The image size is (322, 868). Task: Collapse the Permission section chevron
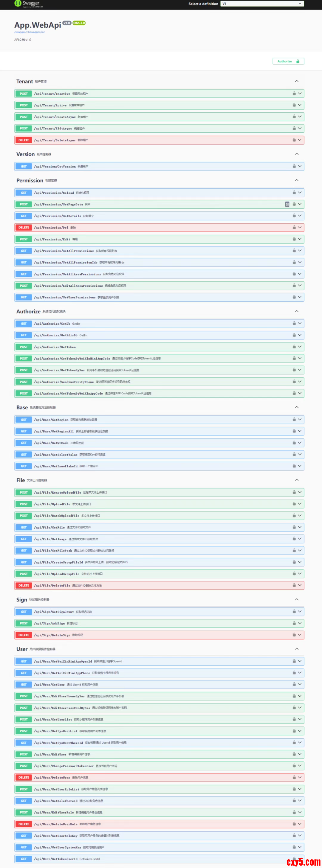(297, 180)
